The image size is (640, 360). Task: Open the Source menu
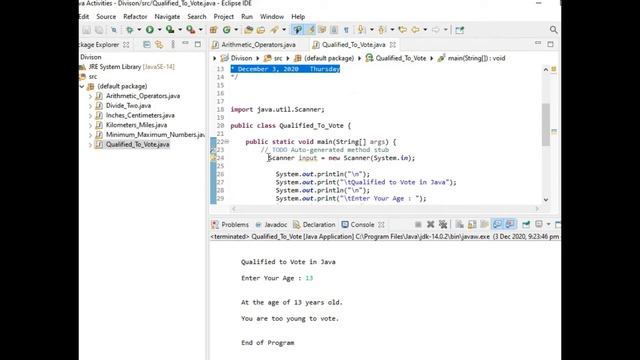106,17
